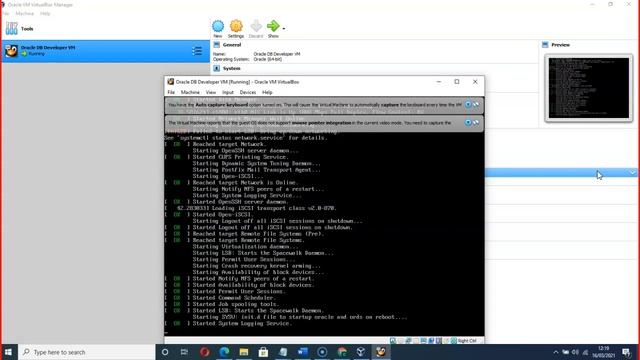The width and height of the screenshot is (640, 360).
Task: Click the taskbar search box
Action: pos(87,352)
